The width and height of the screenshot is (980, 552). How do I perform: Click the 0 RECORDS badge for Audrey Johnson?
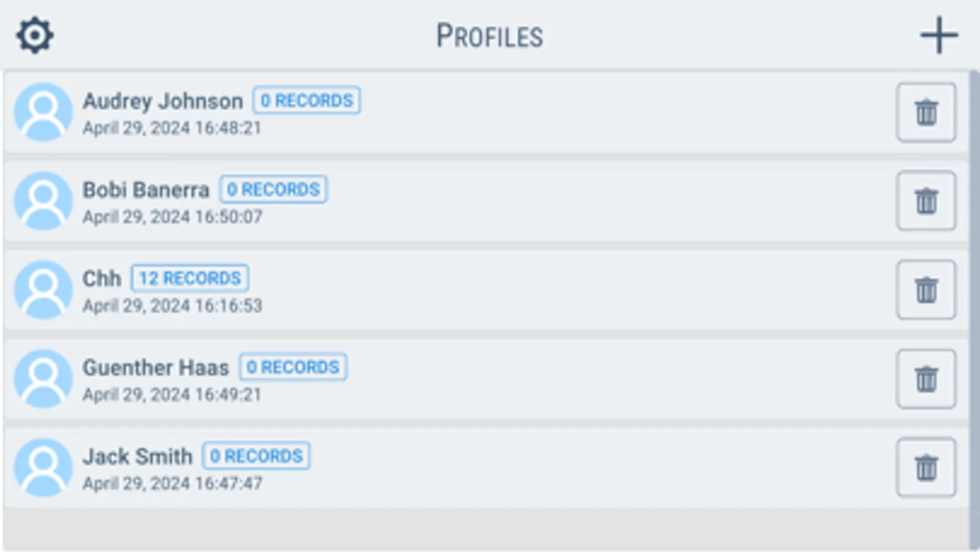tap(307, 100)
